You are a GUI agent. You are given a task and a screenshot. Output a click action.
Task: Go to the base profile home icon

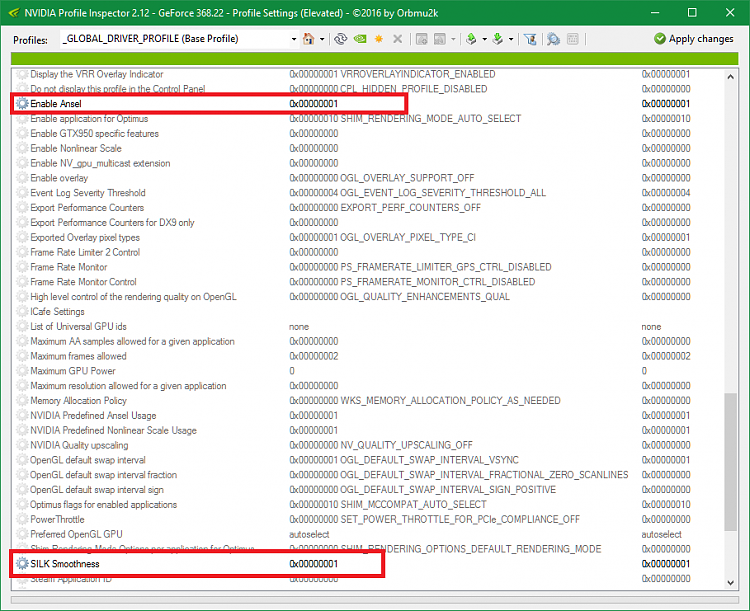click(309, 39)
